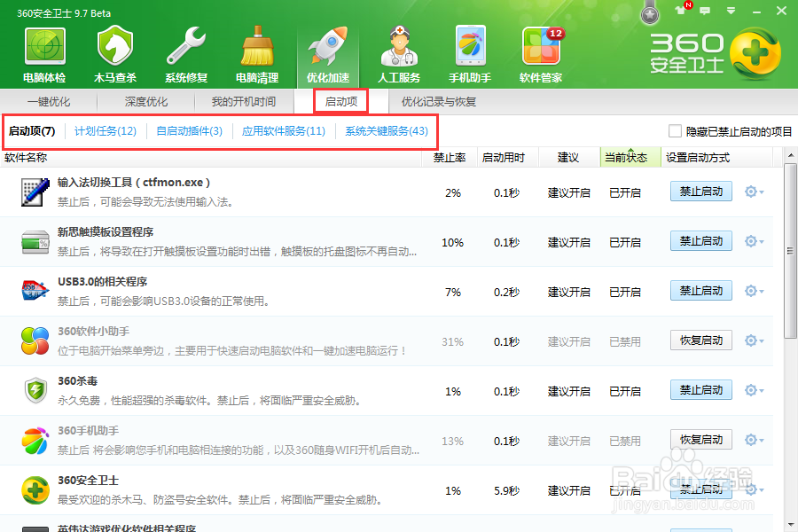
Task: Open the skin shirt icon in title bar
Action: (x=680, y=10)
